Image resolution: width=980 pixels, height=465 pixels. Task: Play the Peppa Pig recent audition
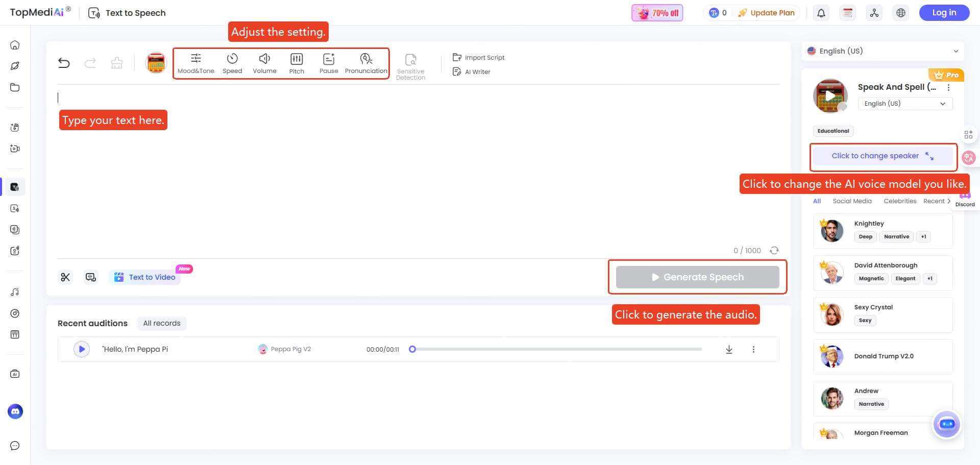tap(81, 349)
